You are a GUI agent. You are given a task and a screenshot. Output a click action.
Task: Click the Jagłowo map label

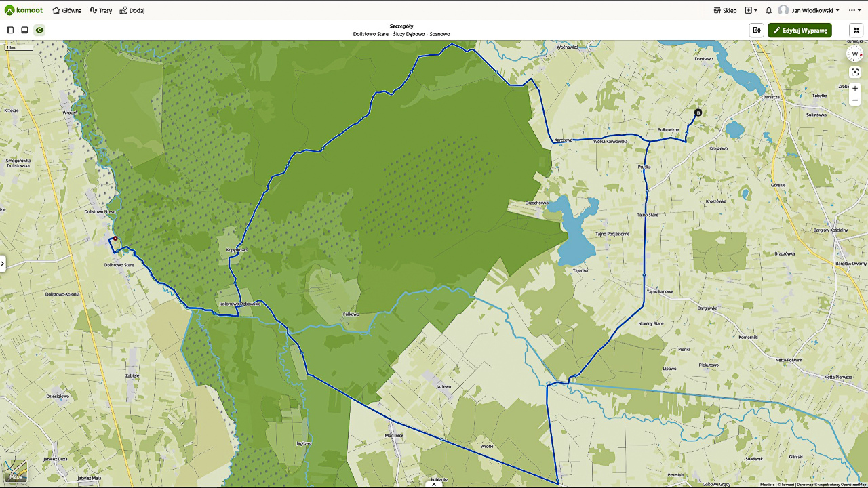point(304,443)
